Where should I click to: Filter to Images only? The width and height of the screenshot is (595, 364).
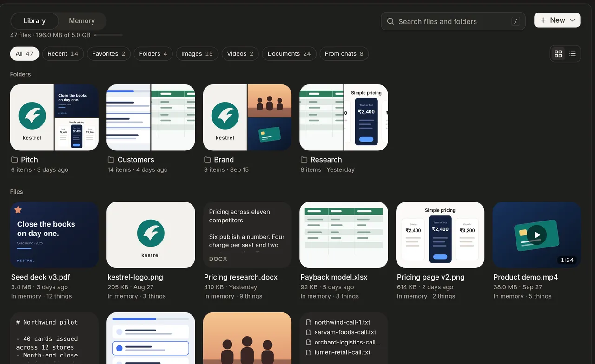197,54
